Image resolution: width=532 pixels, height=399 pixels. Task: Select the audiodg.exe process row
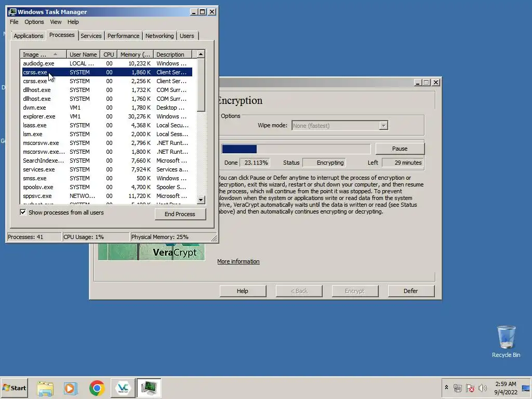[106, 63]
